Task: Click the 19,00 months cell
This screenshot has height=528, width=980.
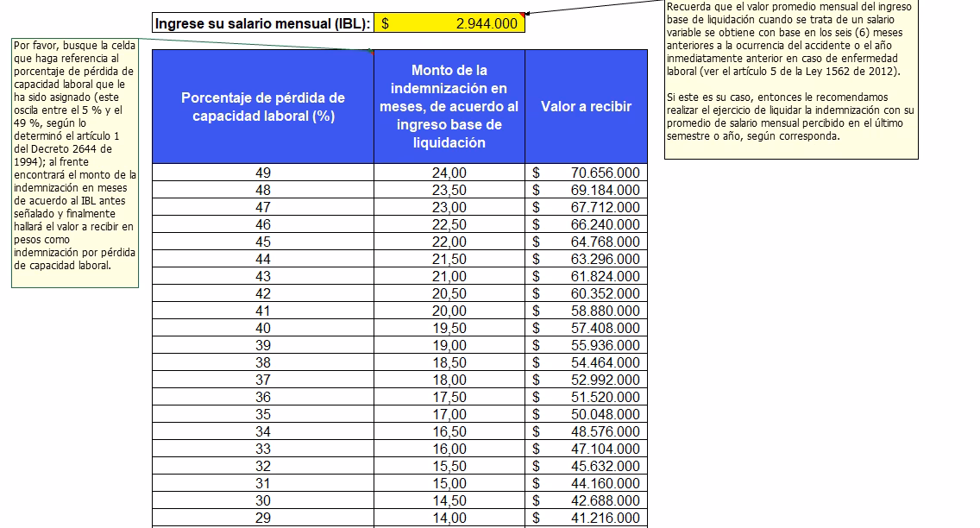Action: pos(449,345)
